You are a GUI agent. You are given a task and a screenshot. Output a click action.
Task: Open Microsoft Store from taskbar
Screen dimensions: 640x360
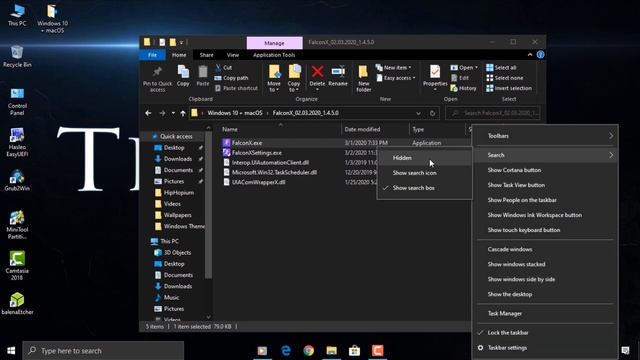tap(354, 350)
